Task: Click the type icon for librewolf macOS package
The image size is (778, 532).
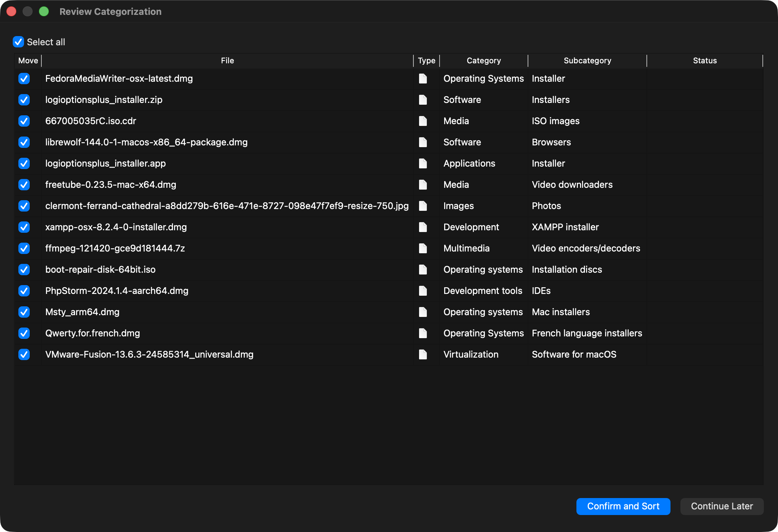Action: click(x=423, y=142)
